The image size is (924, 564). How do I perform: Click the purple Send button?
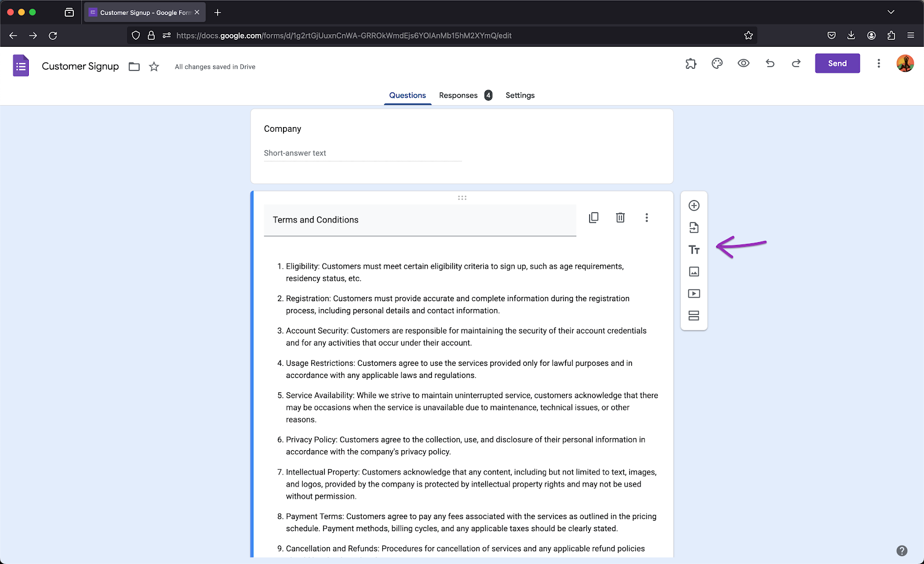(837, 64)
